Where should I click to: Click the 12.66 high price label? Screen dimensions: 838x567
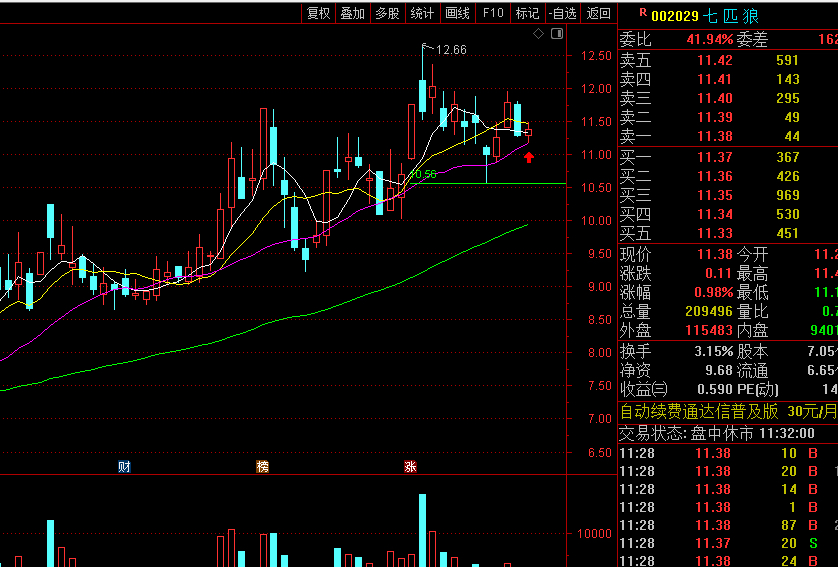[x=451, y=50]
